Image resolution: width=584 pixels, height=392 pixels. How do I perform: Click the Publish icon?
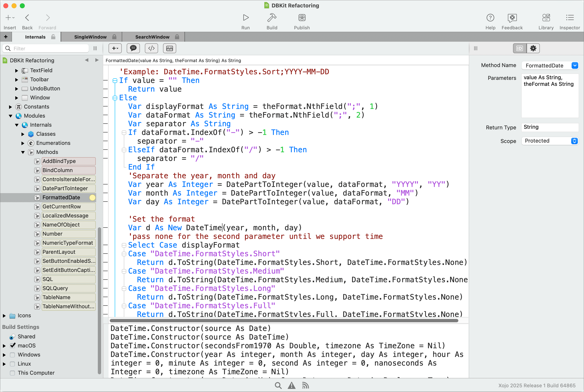pos(302,18)
